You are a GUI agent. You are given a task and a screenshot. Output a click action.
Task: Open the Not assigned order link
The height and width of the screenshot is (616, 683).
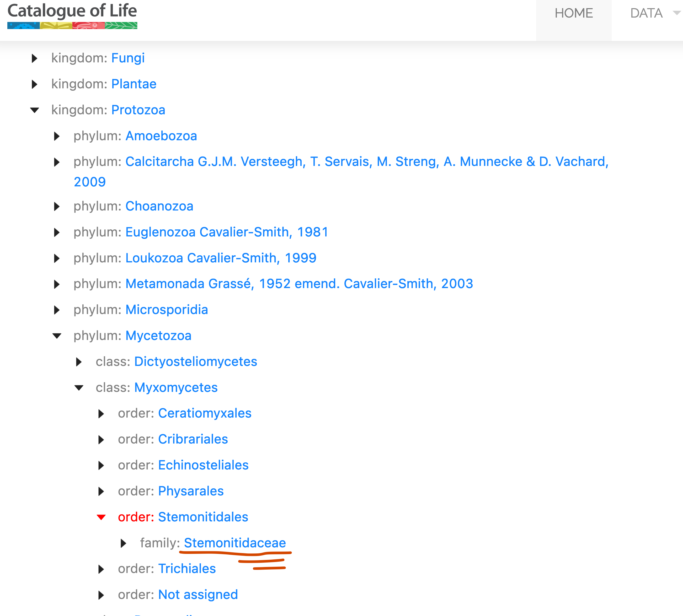pos(198,595)
